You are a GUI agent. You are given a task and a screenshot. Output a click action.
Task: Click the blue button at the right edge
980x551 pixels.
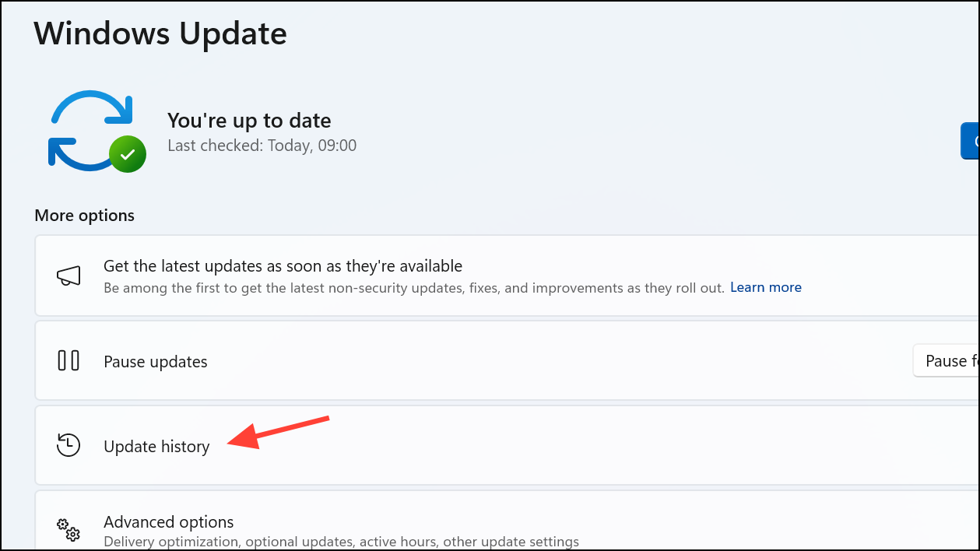point(972,141)
